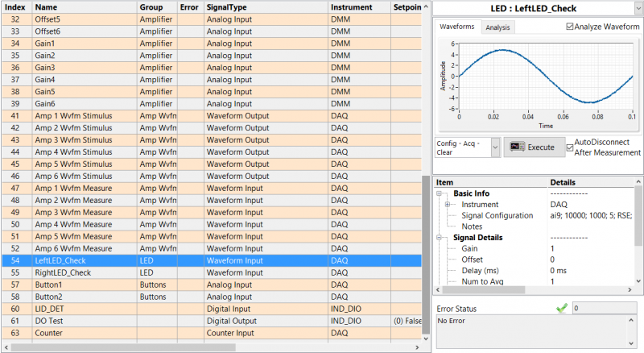Click the Delay (ms) tree item
The width and height of the screenshot is (644, 353).
pyautogui.click(x=480, y=271)
